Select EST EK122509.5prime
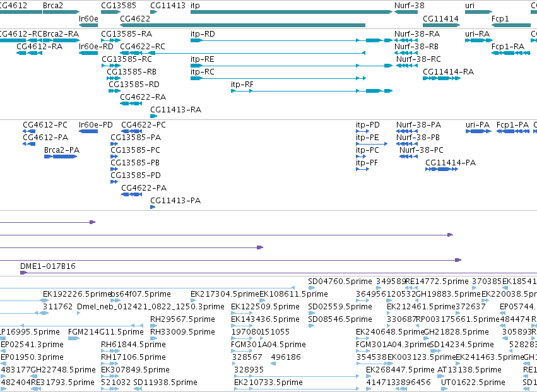The width and height of the screenshot is (537, 392). tap(242, 313)
